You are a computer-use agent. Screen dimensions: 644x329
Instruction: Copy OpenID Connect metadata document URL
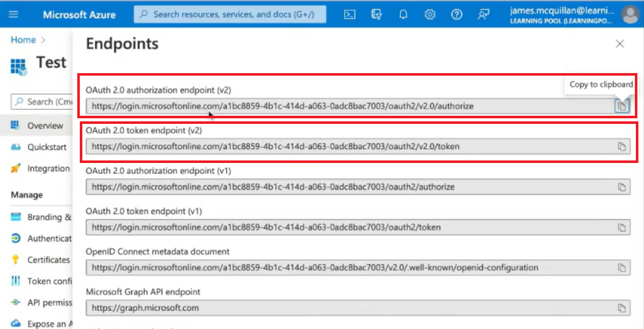click(622, 268)
